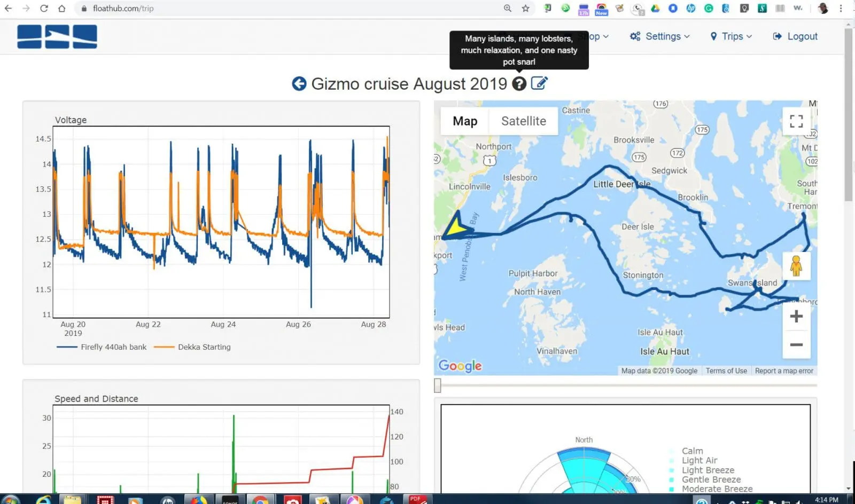The width and height of the screenshot is (855, 504).
Task: Click the Isle Au Haut bold label
Action: tap(665, 351)
